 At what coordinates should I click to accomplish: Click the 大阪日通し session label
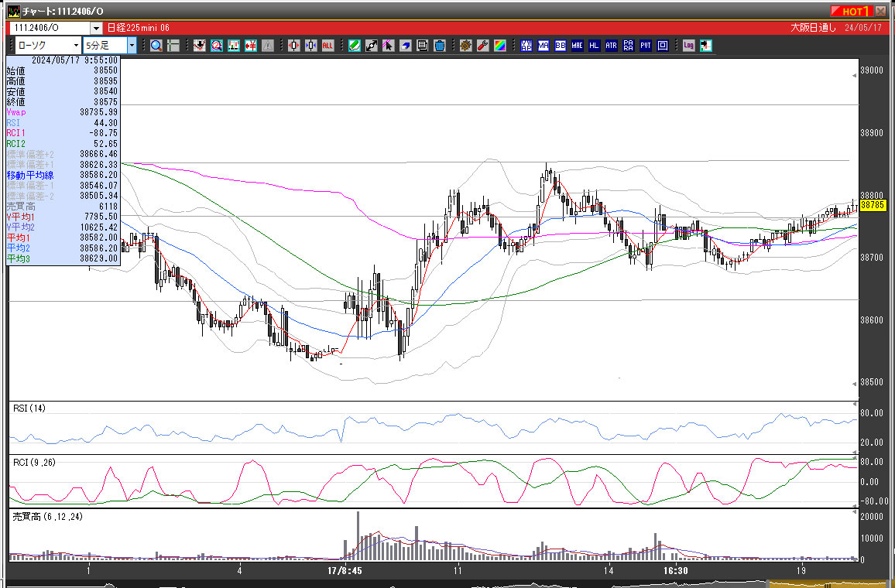click(813, 28)
